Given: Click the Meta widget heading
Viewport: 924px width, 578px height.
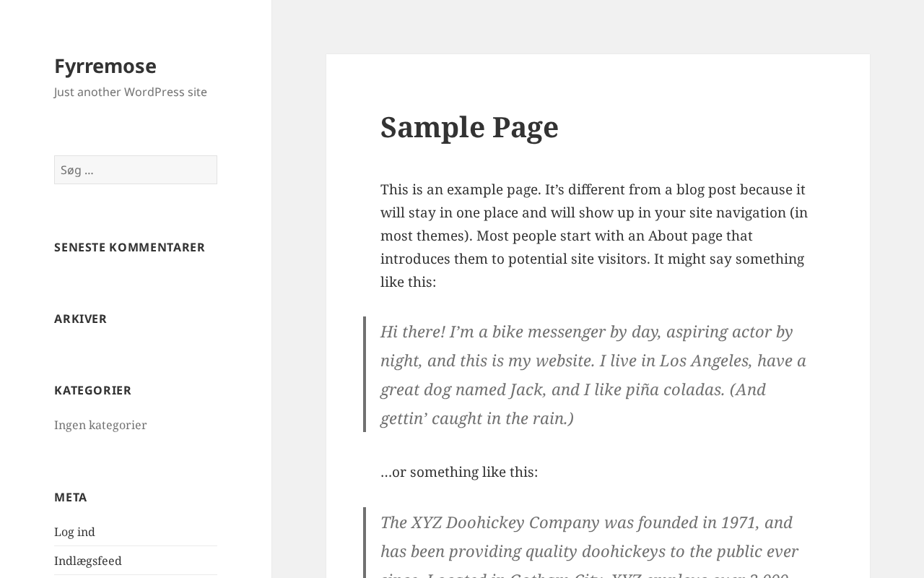Looking at the screenshot, I should (71, 497).
